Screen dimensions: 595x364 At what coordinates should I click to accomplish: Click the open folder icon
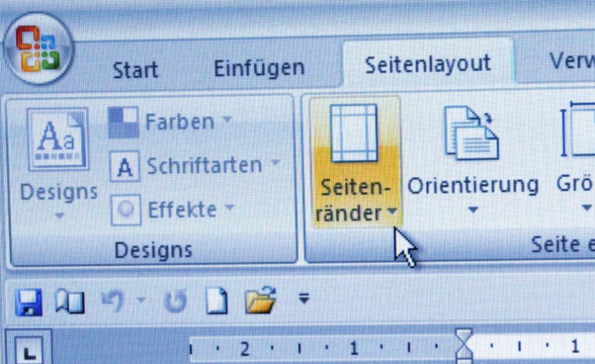tap(261, 300)
